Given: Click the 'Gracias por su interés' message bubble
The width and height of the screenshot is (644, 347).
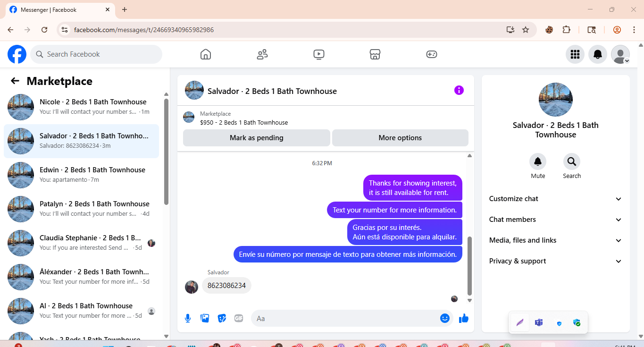Looking at the screenshot, I should tap(405, 232).
